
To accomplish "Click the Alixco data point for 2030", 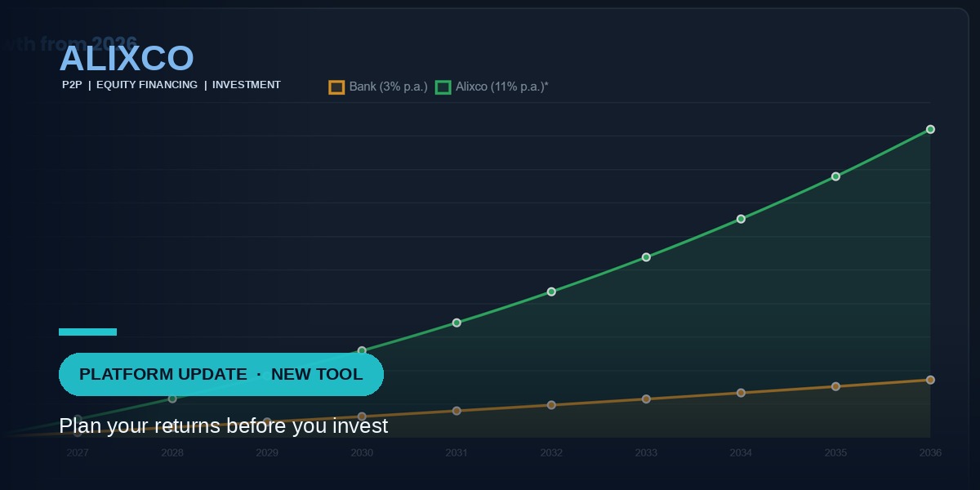I will coord(362,350).
